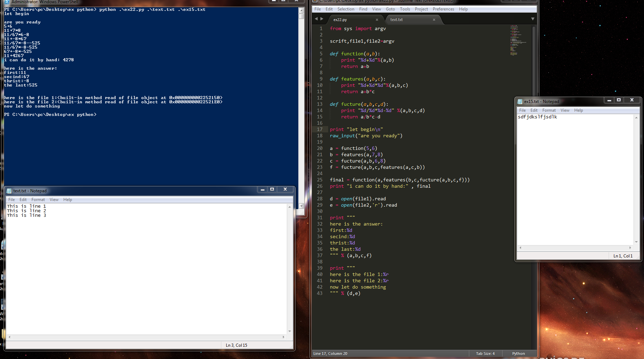
Task: Close the ex22.py tab in Sublime Text
Action: tap(377, 20)
